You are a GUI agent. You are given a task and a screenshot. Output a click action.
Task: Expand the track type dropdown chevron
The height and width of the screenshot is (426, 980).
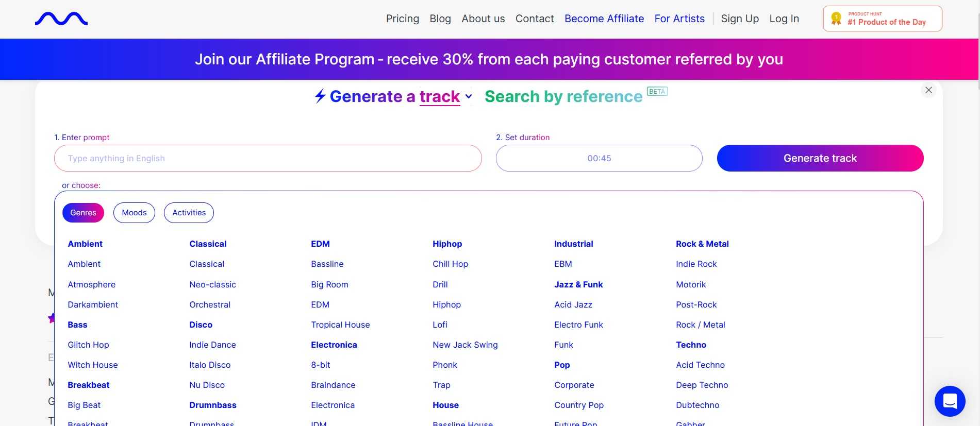pyautogui.click(x=468, y=96)
